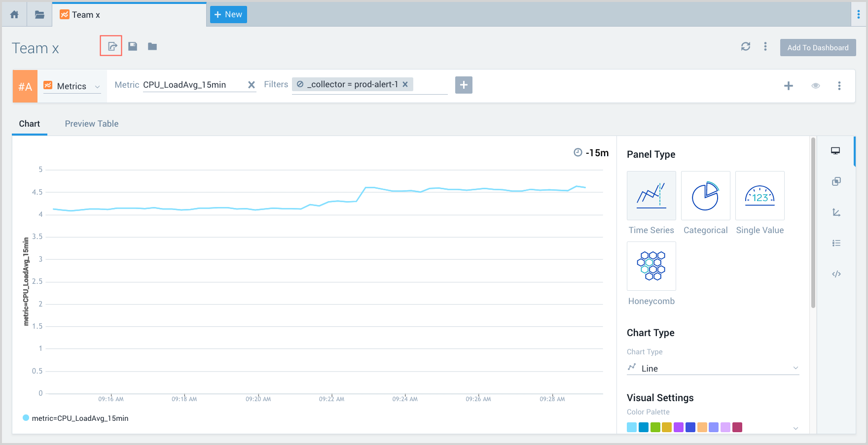Select the Honeycomb panel type
868x445 pixels.
coord(651,266)
